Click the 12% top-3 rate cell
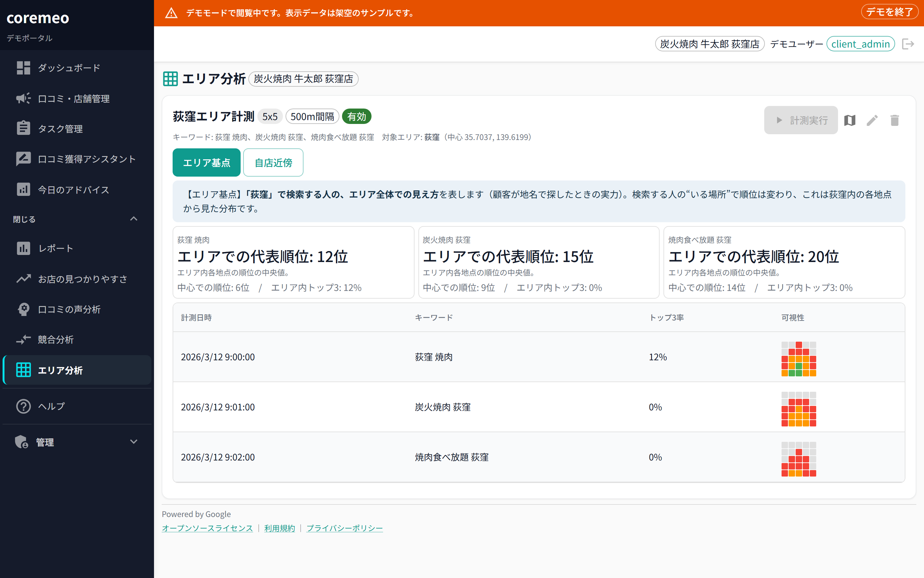The image size is (924, 578). (658, 357)
